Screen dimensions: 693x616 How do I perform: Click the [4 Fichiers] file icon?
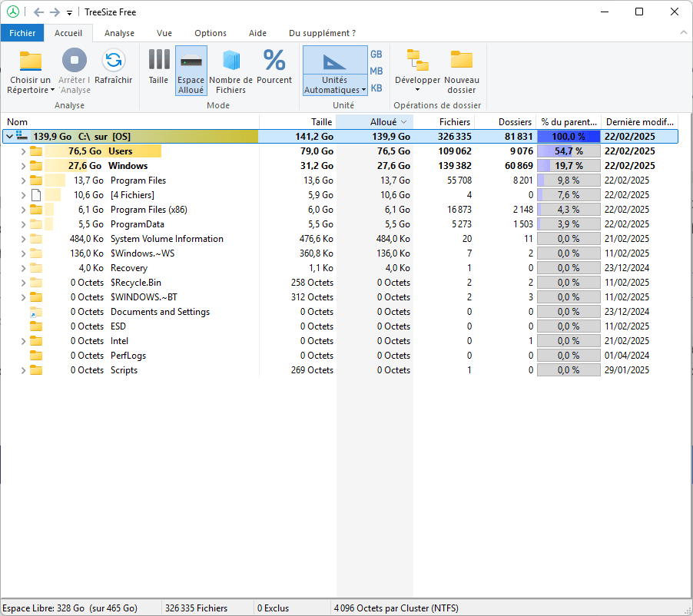36,195
